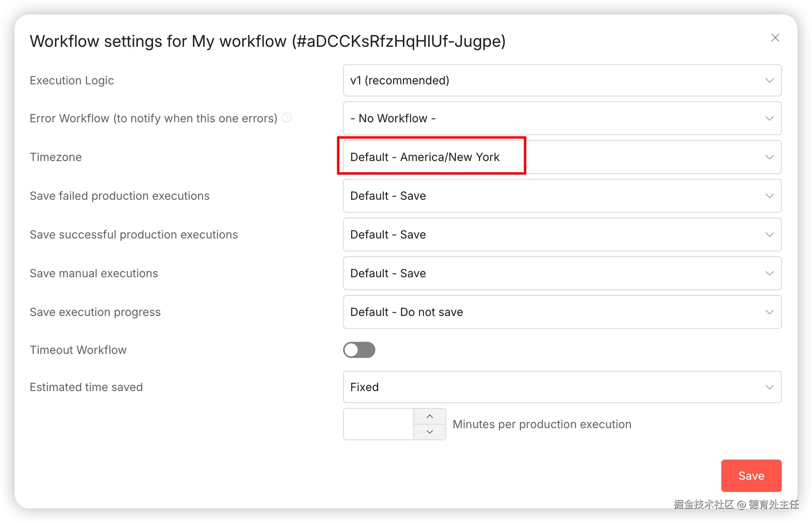Increase minutes with the up arrow
Screen dimensions: 812x523
[x=430, y=416]
